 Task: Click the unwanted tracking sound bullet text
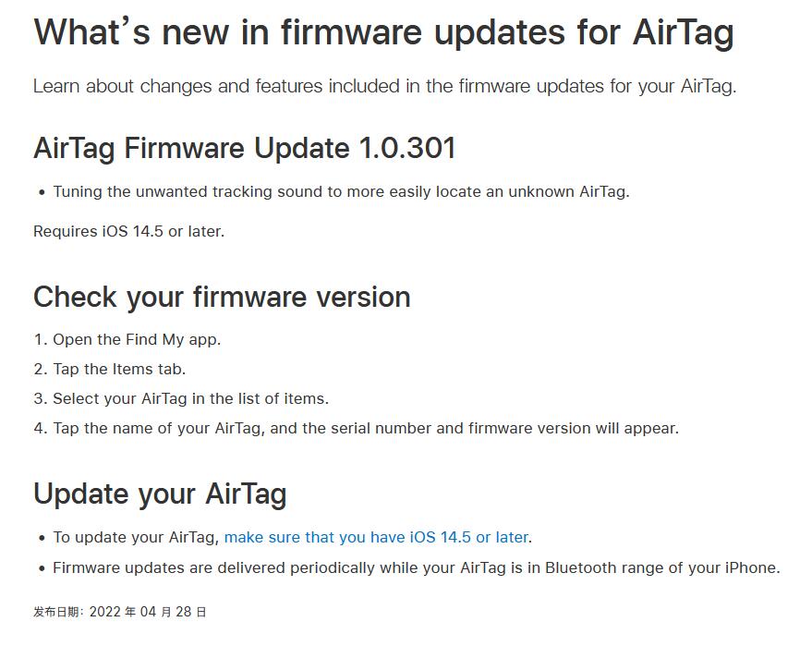pyautogui.click(x=341, y=191)
